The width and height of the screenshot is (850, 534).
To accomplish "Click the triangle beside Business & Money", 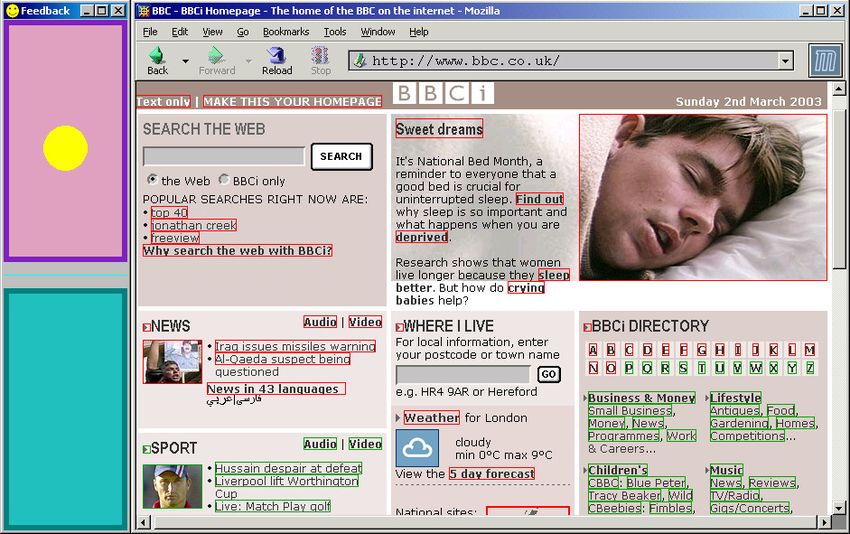I will (585, 398).
